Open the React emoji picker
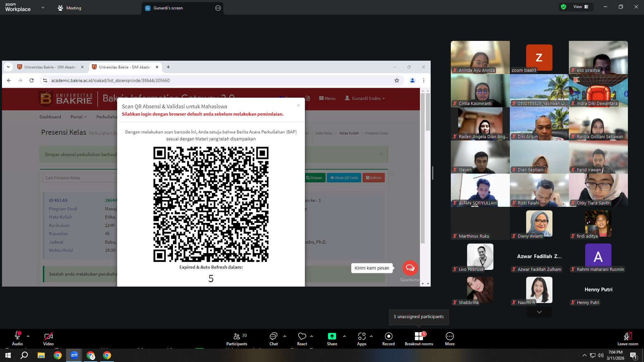 [302, 339]
